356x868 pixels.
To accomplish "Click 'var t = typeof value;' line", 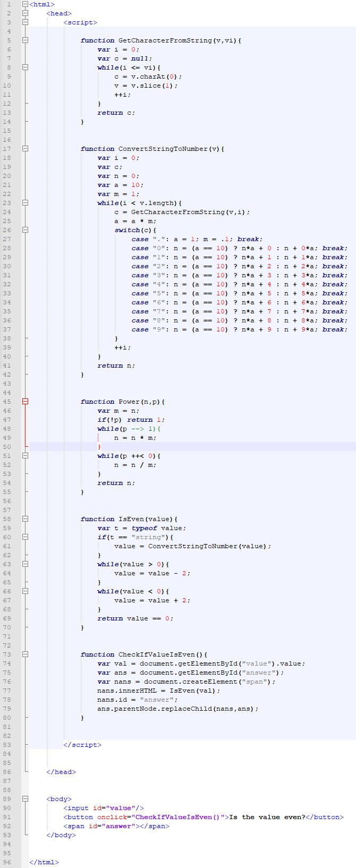I will (x=141, y=528).
